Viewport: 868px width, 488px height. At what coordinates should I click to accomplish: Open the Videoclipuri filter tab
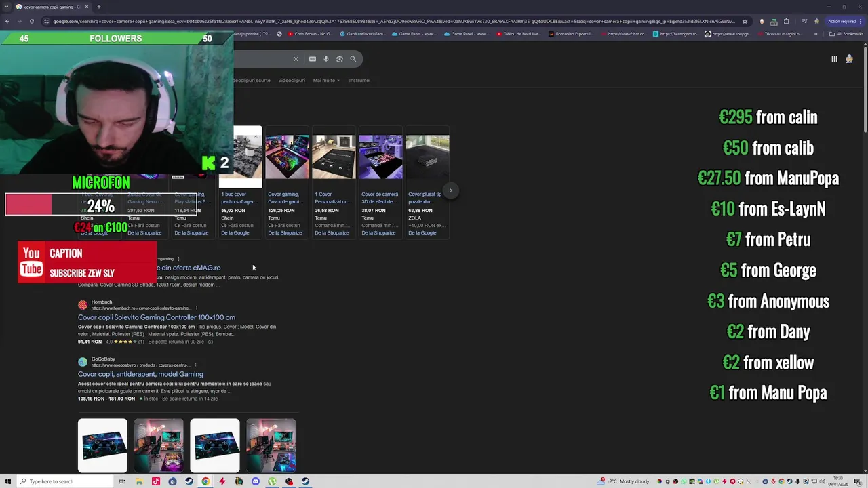(292, 80)
